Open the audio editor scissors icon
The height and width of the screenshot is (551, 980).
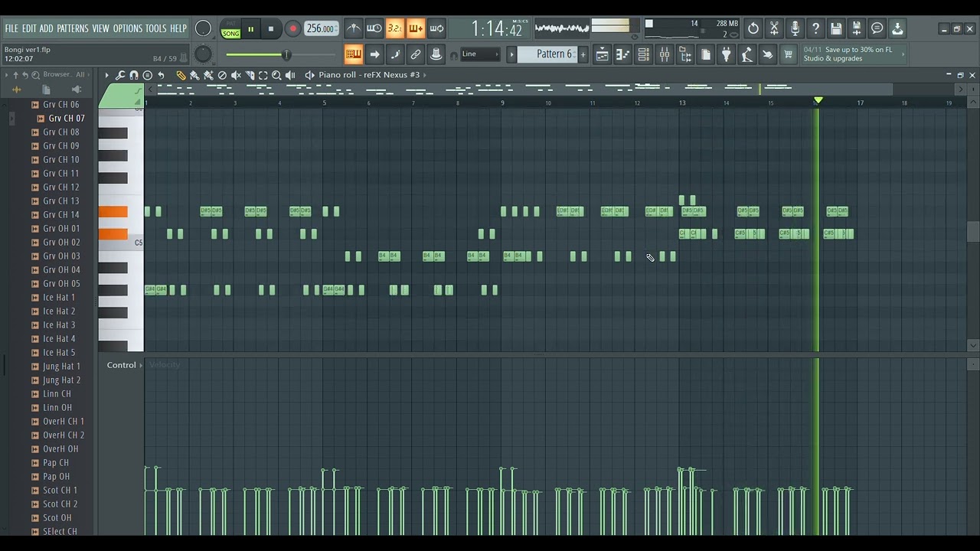click(x=774, y=28)
